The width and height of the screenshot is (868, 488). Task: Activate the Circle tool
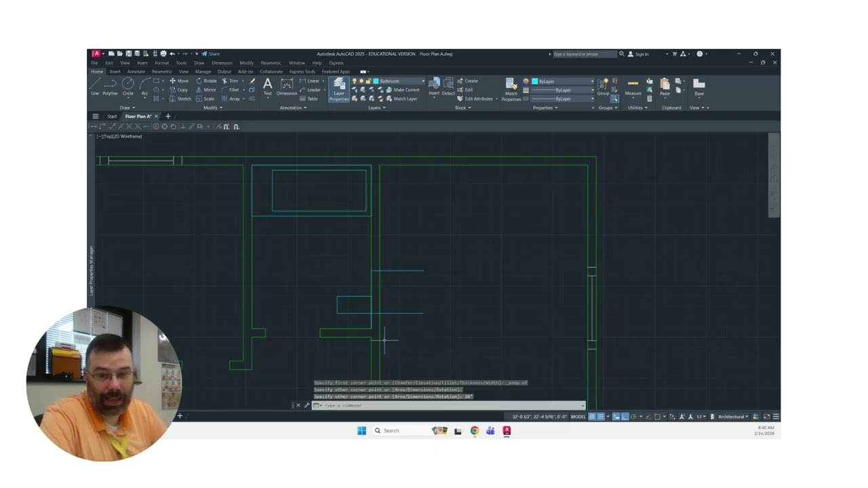pos(127,86)
